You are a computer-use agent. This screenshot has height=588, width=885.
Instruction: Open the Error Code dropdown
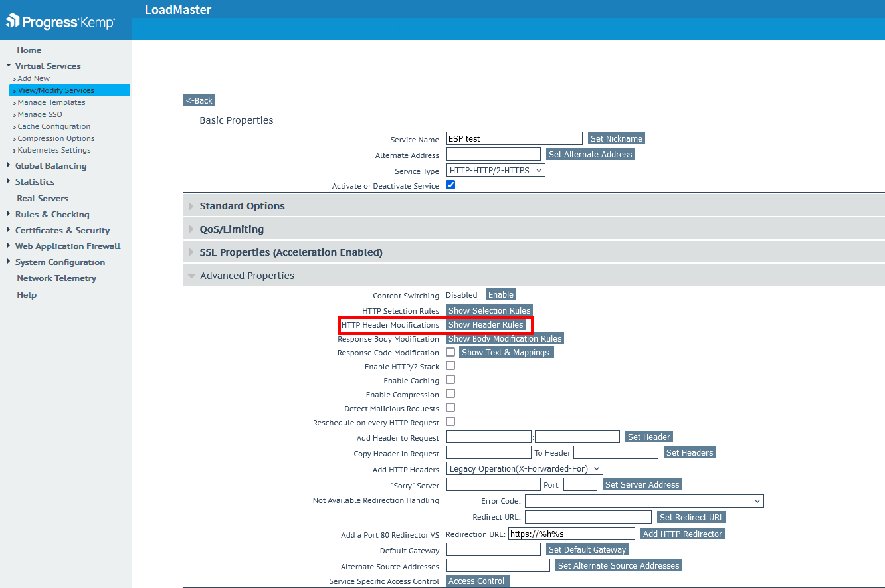coord(644,501)
